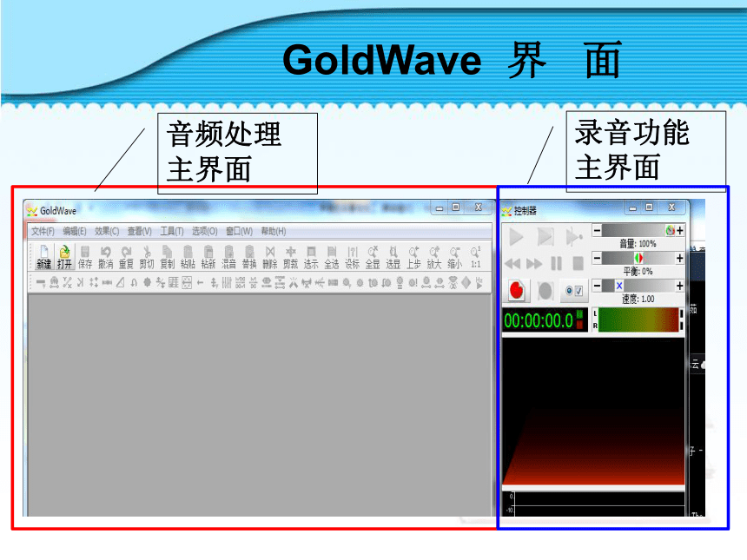Open the 编辑(E) menu
The width and height of the screenshot is (747, 560).
point(75,232)
